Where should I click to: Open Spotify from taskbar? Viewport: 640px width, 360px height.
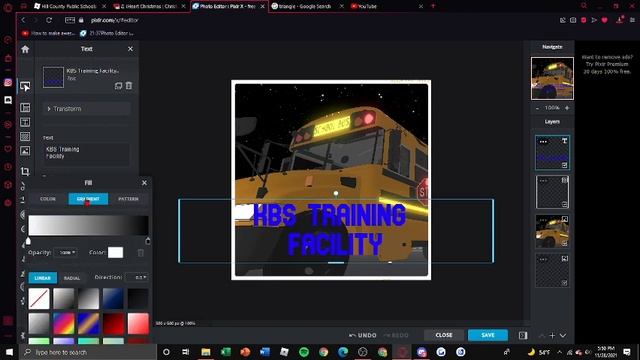click(304, 352)
